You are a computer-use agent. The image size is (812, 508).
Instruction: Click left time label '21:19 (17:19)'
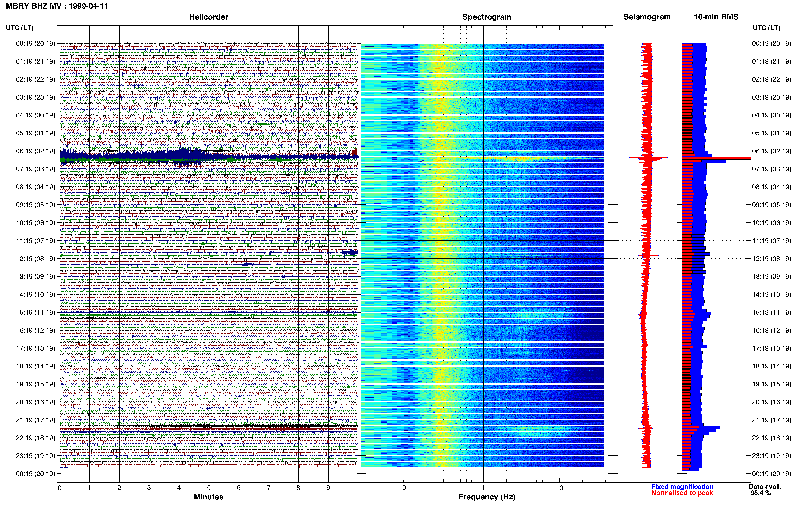35,420
